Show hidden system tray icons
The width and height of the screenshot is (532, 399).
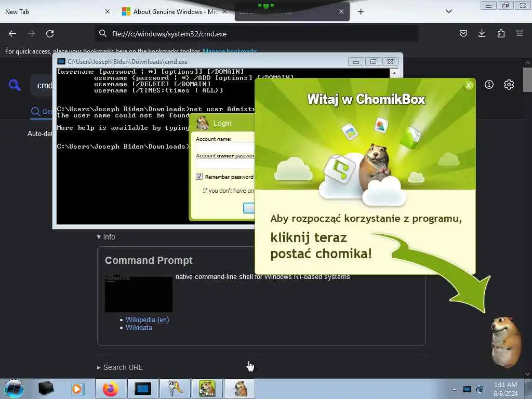(454, 389)
